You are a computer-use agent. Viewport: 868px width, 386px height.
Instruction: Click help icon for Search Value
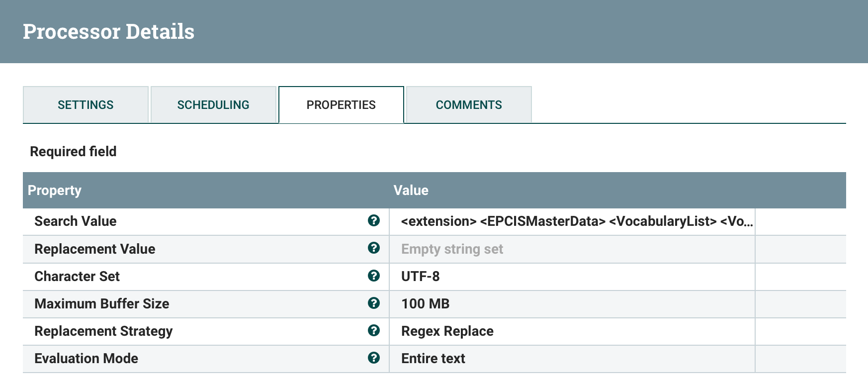(x=374, y=221)
